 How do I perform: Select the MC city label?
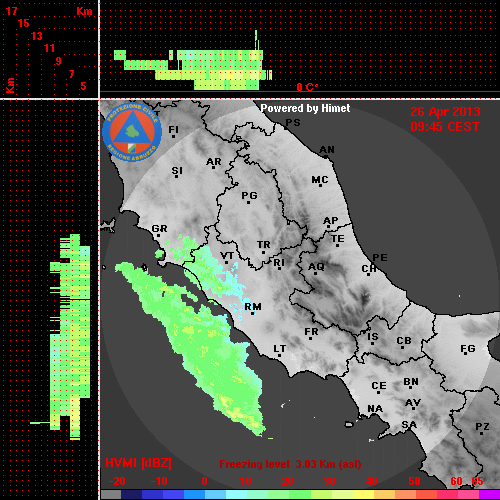coord(320,180)
